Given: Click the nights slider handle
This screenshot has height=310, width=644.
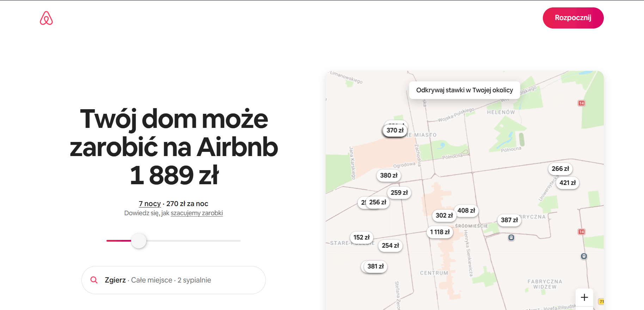Looking at the screenshot, I should 139,241.
